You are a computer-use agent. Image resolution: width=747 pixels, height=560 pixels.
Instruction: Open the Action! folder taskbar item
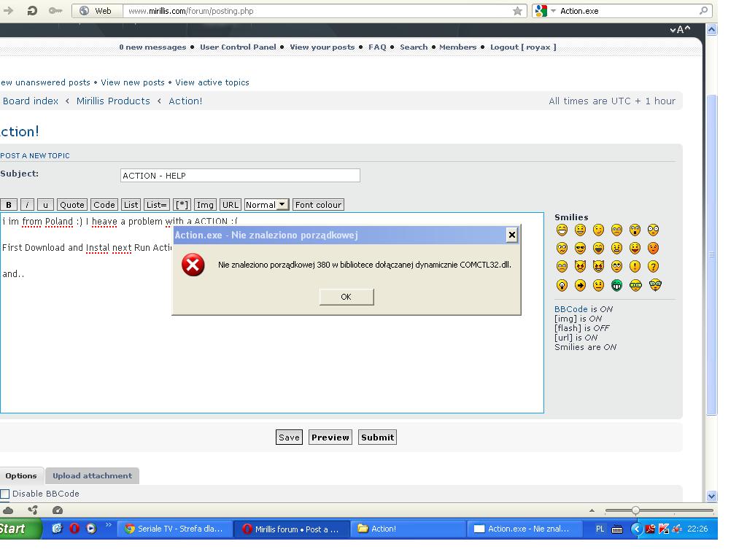click(409, 529)
